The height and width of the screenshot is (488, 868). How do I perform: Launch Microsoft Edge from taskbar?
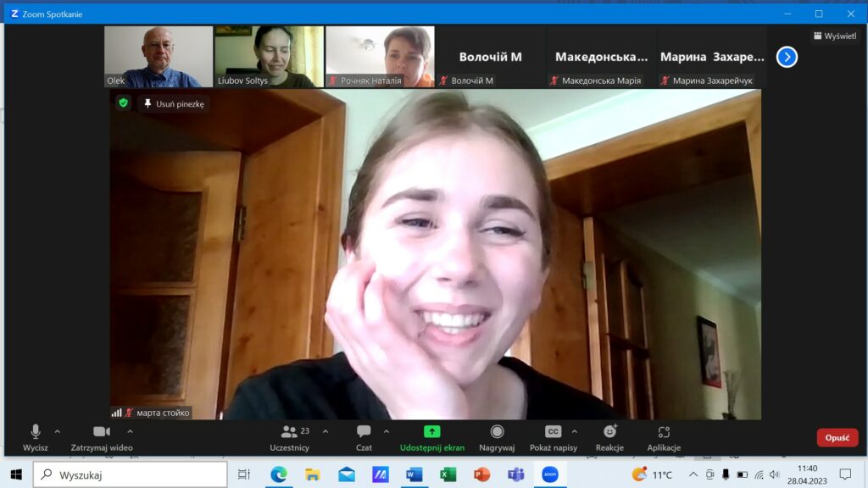[278, 474]
